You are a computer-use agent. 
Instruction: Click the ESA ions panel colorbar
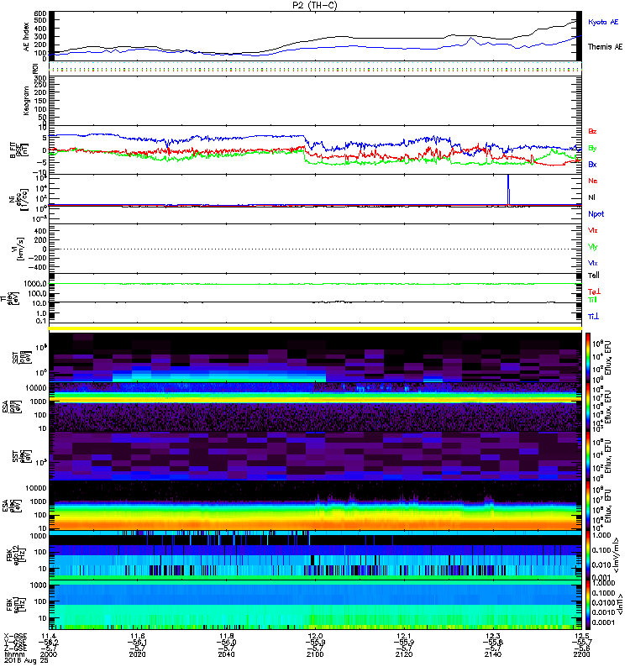[x=587, y=407]
